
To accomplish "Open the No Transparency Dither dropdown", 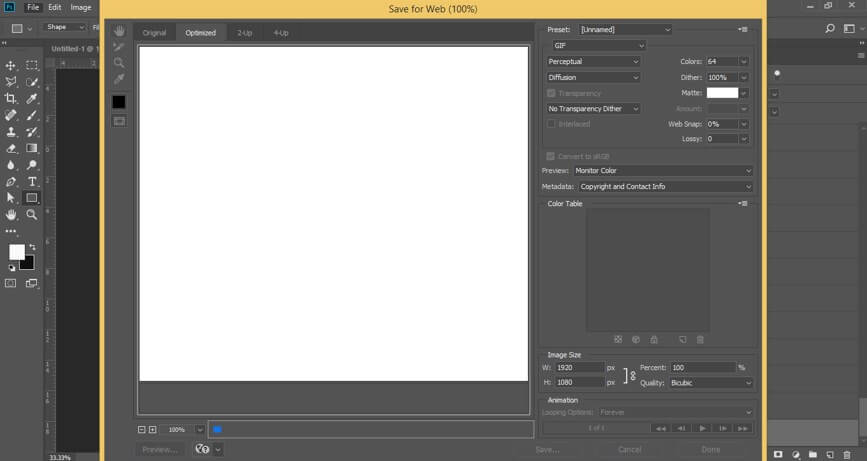I will 593,109.
